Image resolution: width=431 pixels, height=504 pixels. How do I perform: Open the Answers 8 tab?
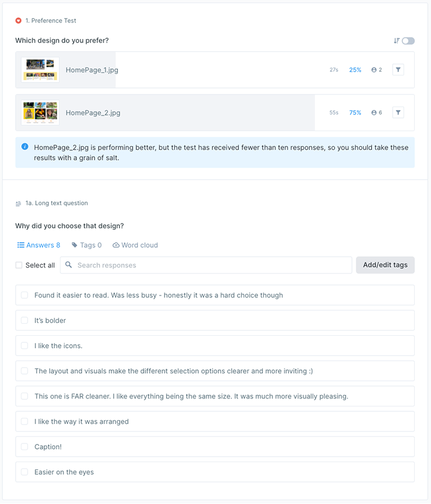coord(38,245)
